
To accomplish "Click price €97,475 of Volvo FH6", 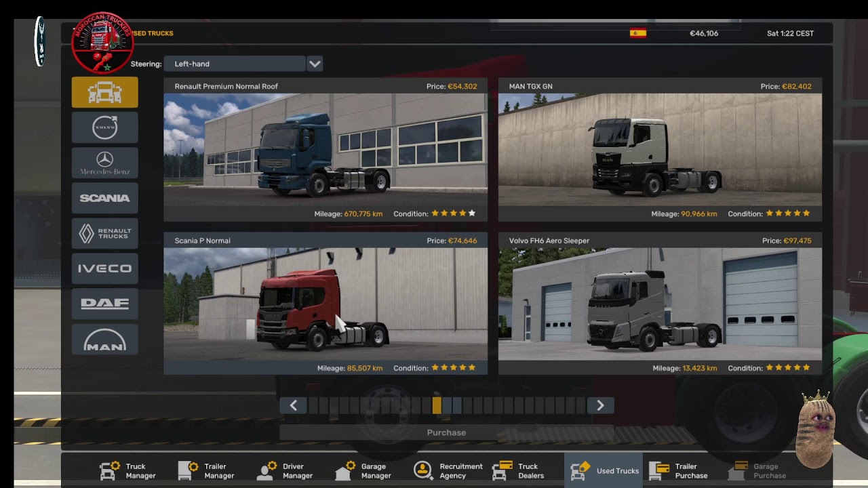I will point(797,241).
